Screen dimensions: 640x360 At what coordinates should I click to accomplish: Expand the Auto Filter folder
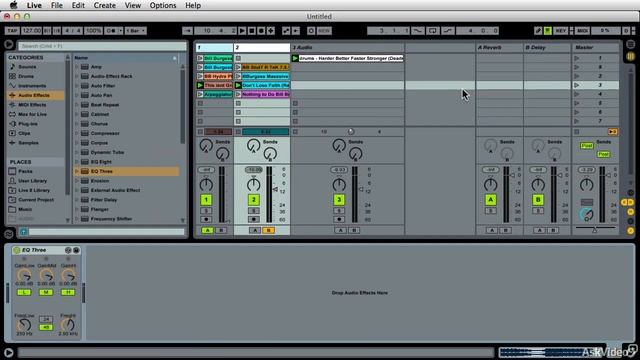click(77, 86)
